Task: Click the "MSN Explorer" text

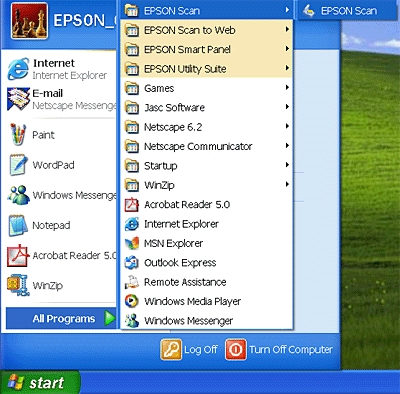Action: click(x=173, y=244)
